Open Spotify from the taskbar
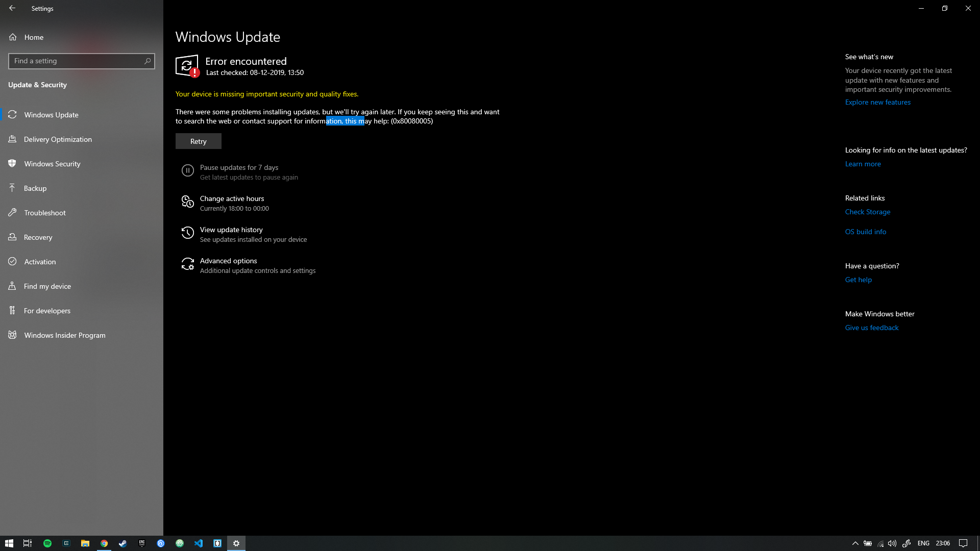 click(x=47, y=543)
